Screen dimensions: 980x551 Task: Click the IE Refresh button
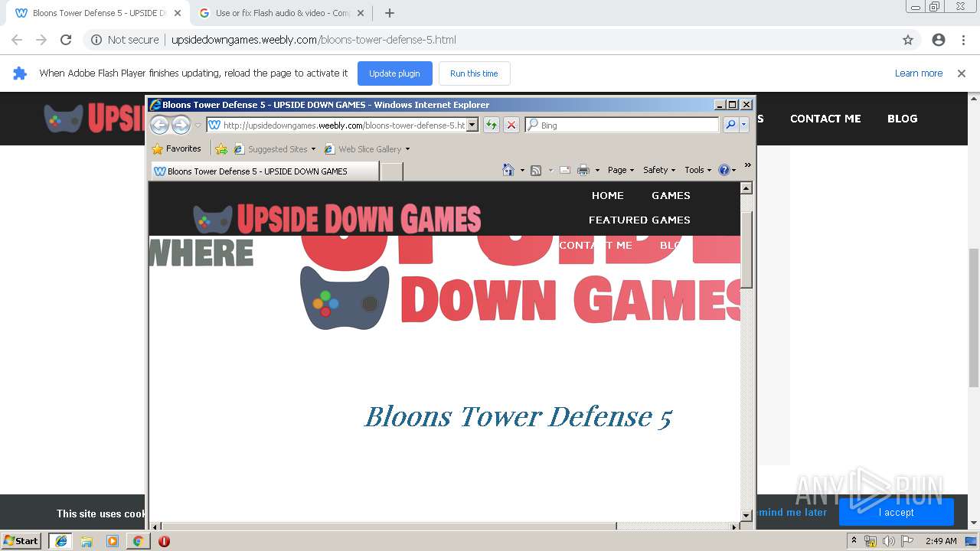pos(492,125)
